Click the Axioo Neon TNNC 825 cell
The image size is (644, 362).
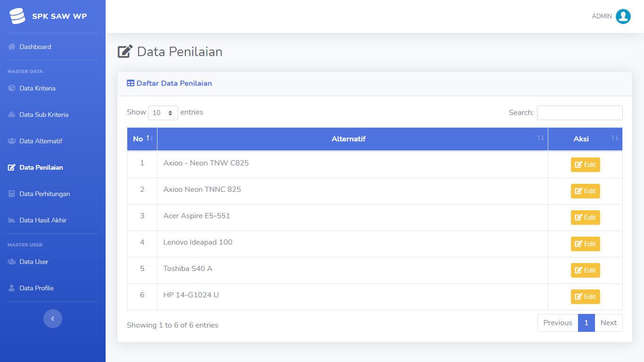click(352, 191)
